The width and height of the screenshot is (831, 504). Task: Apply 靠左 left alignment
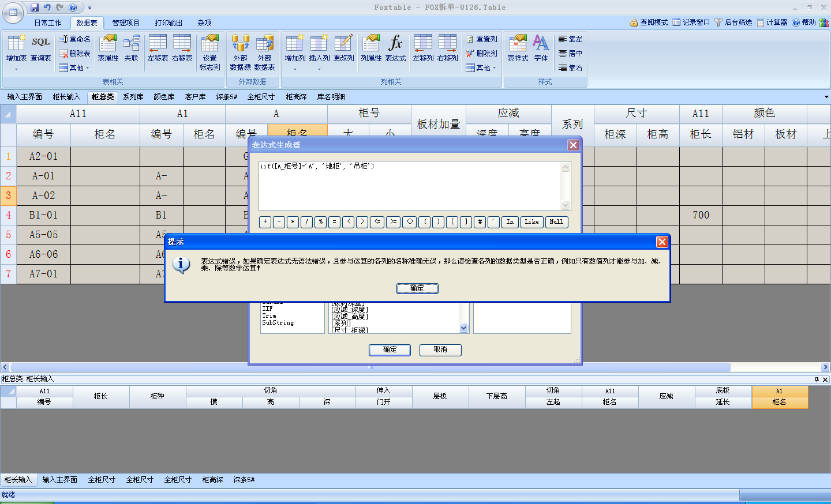click(x=570, y=39)
